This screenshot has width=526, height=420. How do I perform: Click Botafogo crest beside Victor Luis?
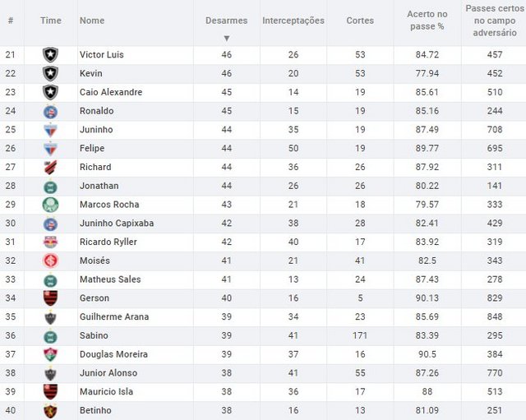coord(50,55)
